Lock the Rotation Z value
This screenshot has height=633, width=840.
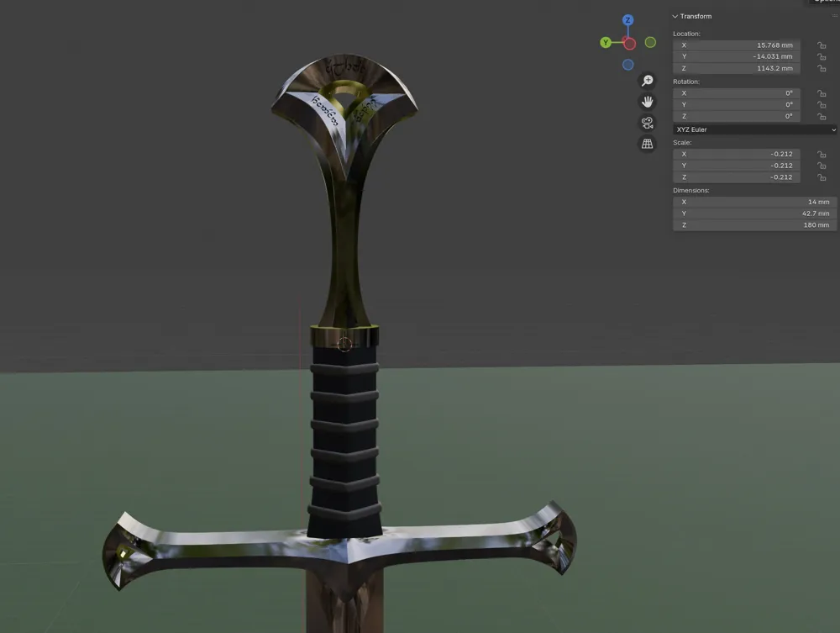822,116
